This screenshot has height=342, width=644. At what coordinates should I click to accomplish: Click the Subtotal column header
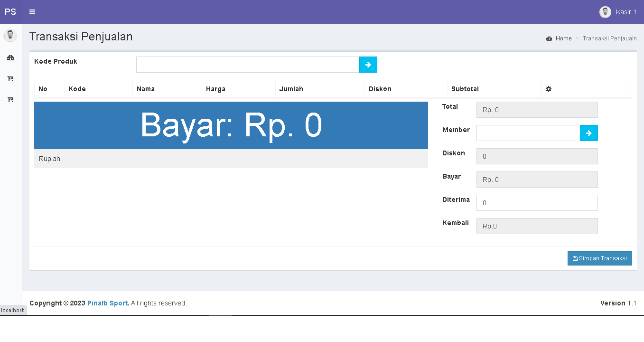(x=465, y=89)
